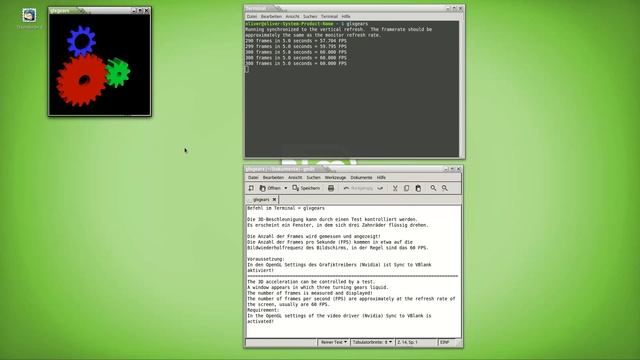This screenshot has height=360, width=640.
Task: Click the scissors cut icon
Action: [x=395, y=188]
